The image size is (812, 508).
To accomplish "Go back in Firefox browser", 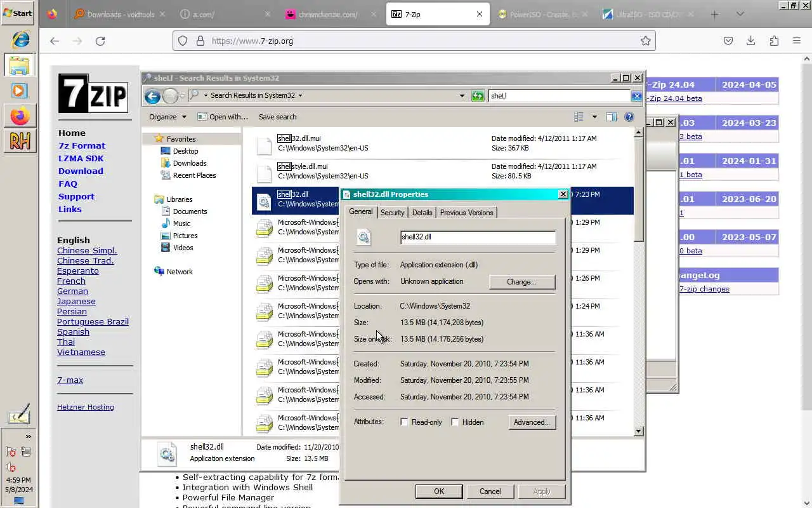I will point(55,41).
